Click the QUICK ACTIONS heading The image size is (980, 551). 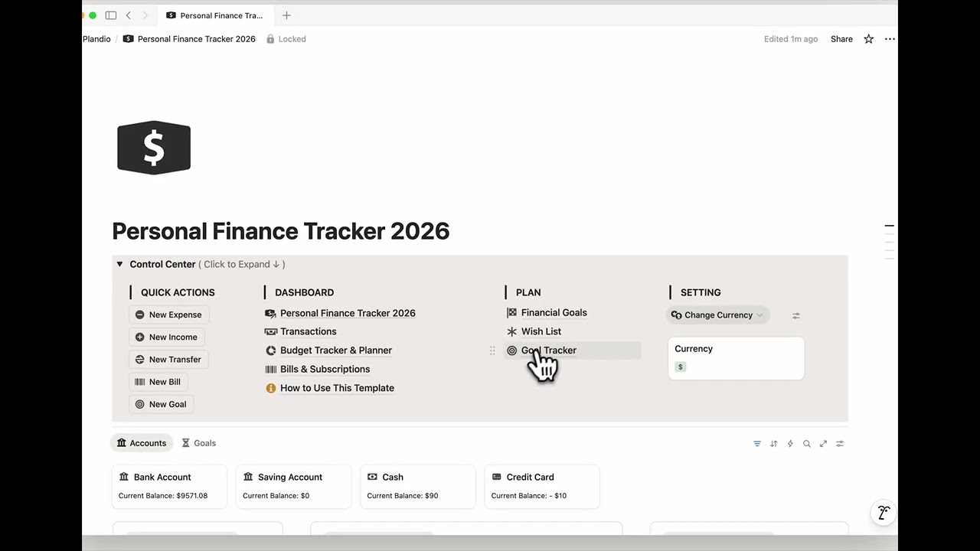click(178, 292)
